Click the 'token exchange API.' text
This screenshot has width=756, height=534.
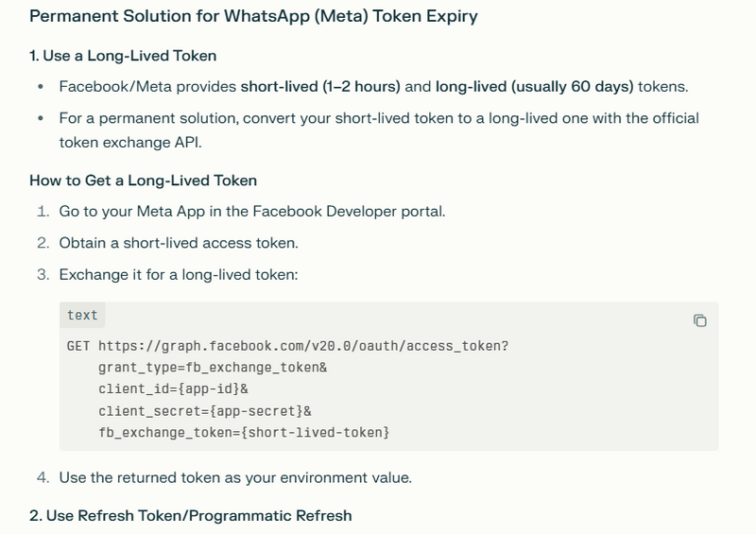pyautogui.click(x=130, y=143)
